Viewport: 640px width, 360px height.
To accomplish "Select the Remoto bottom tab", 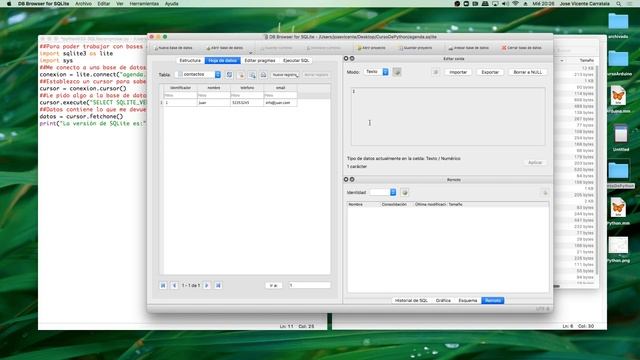I will [x=493, y=300].
